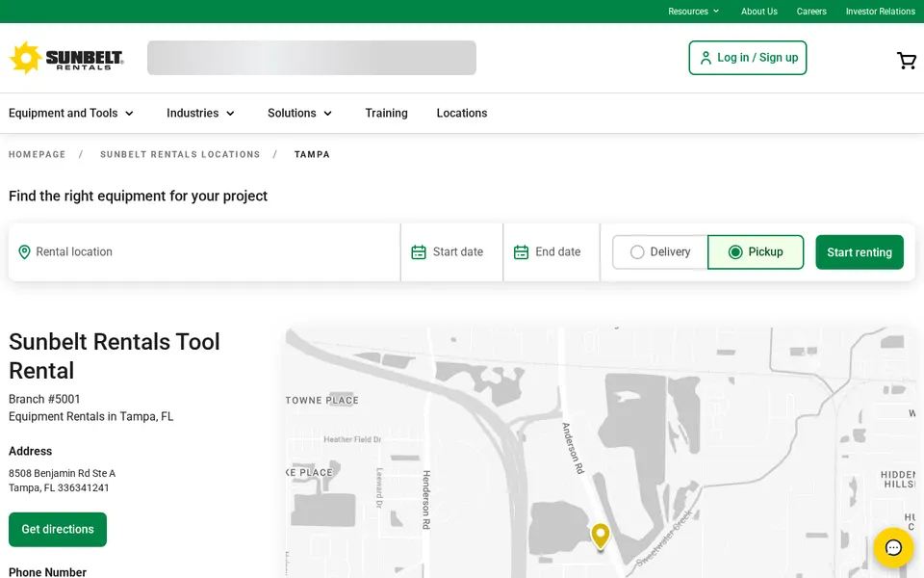Open the Careers link
The width and height of the screenshot is (924, 578).
(x=811, y=12)
